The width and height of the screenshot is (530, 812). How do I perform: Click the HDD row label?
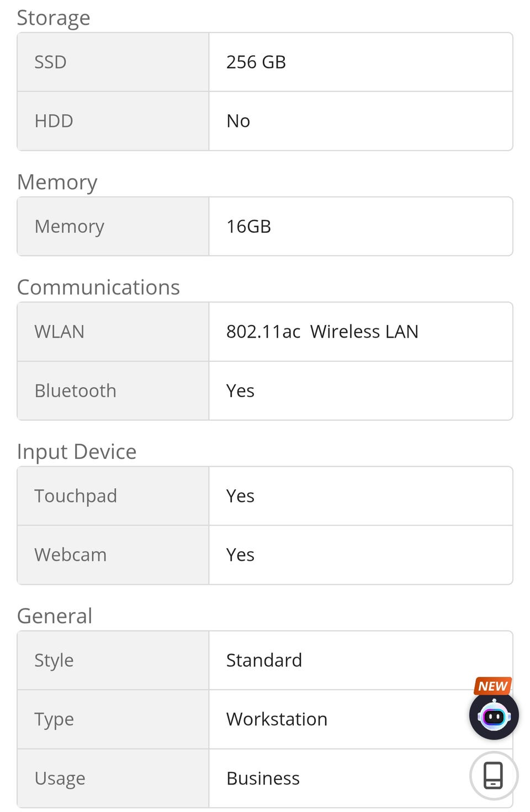[54, 121]
